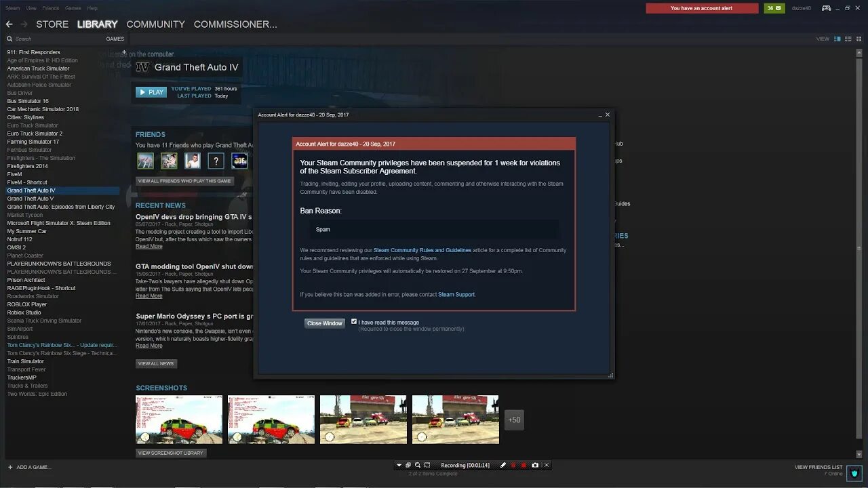Stop recording with the red record button
Screen dimensions: 868x488
click(x=524, y=465)
